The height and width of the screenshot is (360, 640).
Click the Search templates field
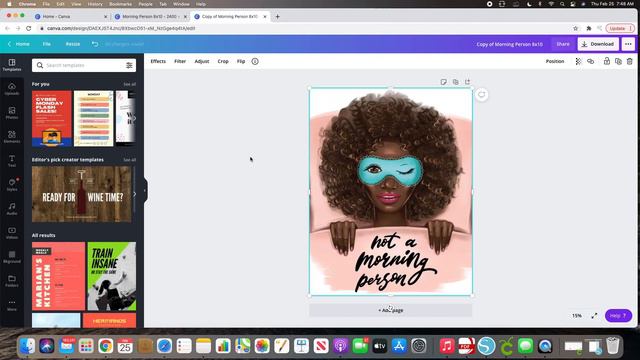tap(84, 65)
